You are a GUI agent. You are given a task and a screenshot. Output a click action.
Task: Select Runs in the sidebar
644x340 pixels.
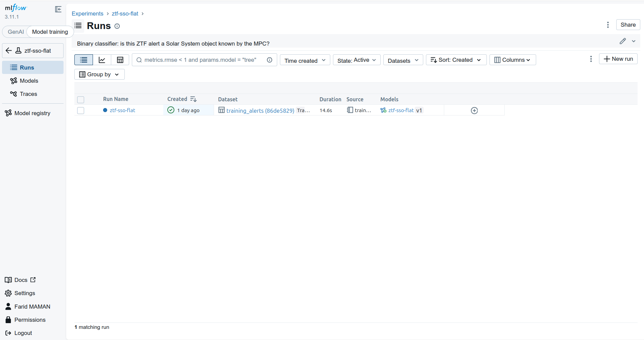pyautogui.click(x=33, y=68)
